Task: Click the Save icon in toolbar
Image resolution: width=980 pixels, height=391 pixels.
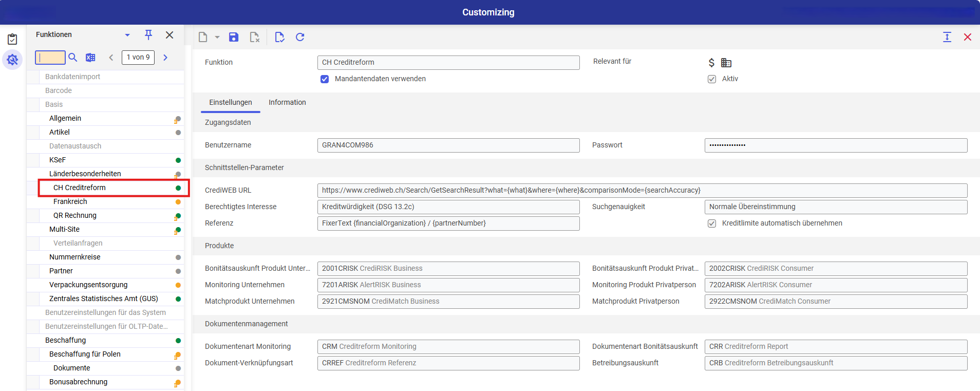Action: point(234,37)
